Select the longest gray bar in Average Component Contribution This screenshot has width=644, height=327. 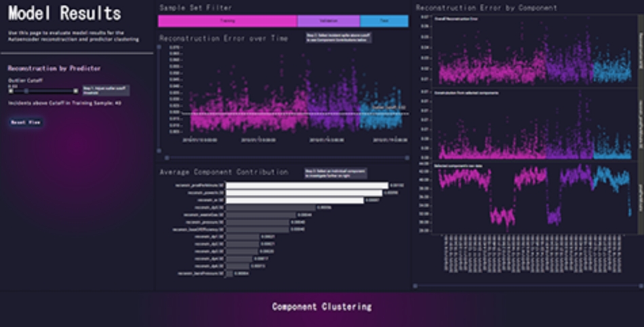(270, 208)
